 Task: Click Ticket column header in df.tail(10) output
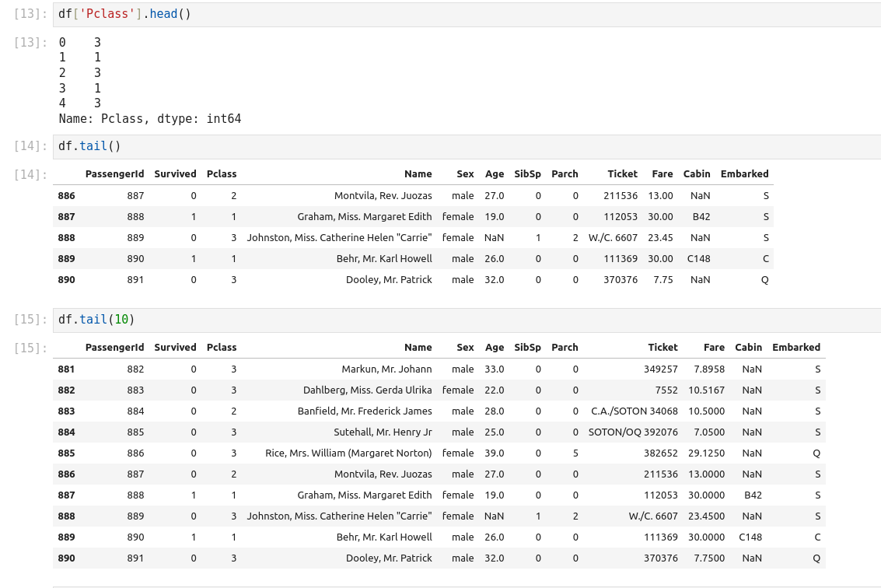tap(662, 348)
